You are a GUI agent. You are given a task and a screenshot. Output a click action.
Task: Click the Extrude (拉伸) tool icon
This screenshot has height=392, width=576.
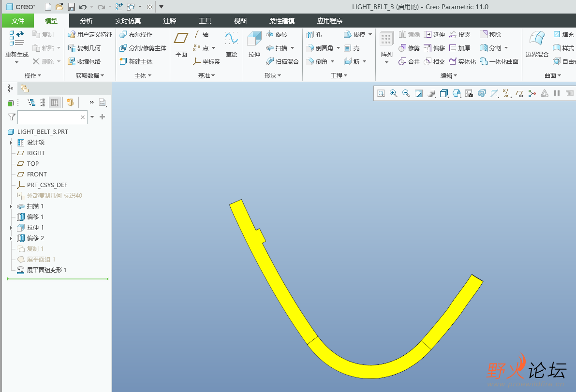point(254,40)
